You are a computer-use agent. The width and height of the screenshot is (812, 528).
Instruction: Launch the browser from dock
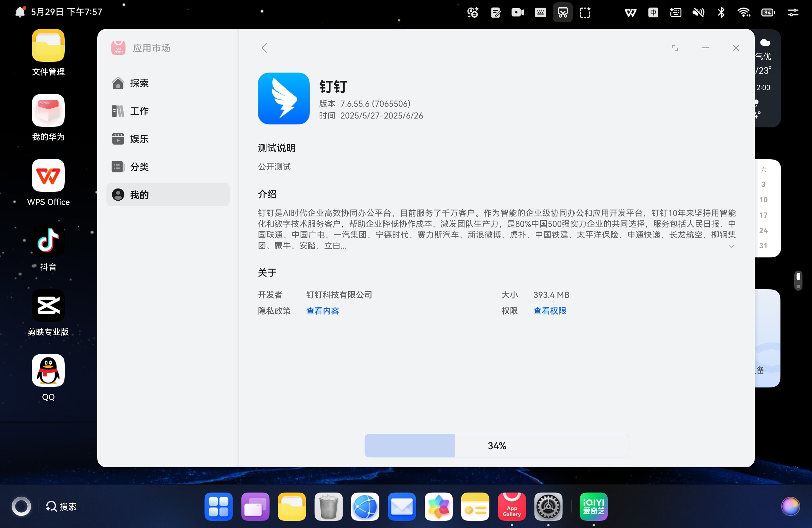(365, 507)
